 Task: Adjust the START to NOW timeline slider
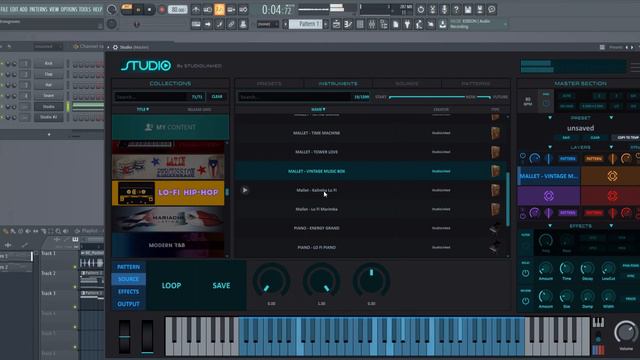point(426,97)
